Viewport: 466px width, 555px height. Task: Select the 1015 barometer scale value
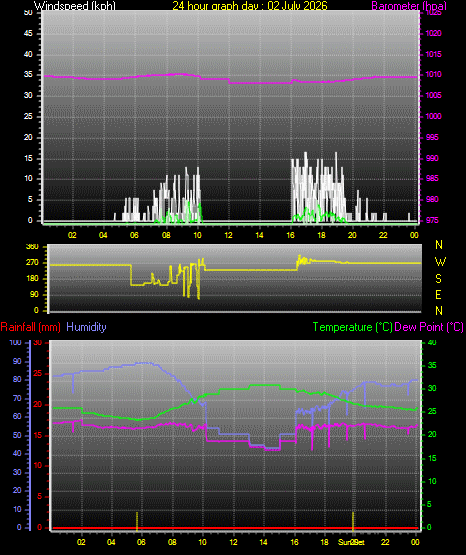pos(433,54)
